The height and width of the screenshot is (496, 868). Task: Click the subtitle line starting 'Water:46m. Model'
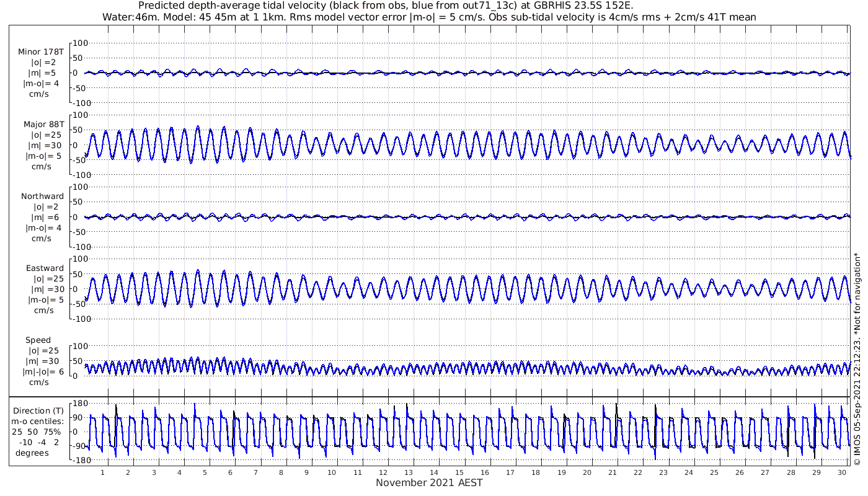(x=429, y=17)
